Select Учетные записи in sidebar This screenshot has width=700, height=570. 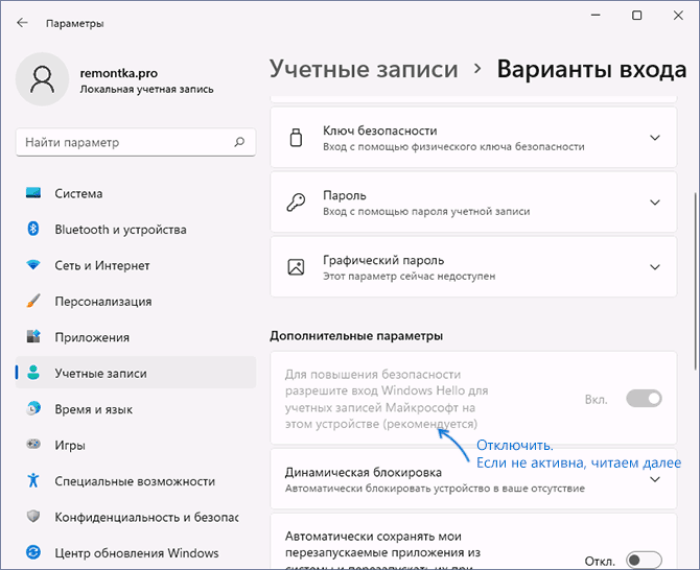[136, 373]
